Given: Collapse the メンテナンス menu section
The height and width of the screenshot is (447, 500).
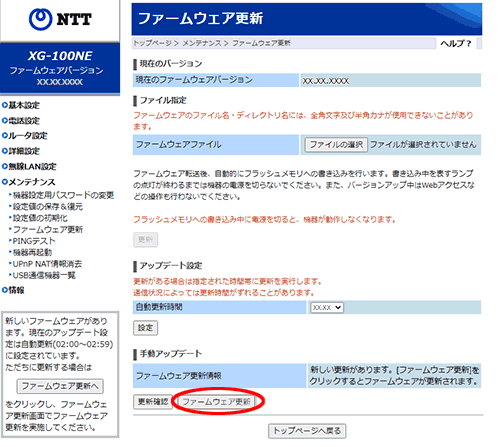Looking at the screenshot, I should click(29, 182).
